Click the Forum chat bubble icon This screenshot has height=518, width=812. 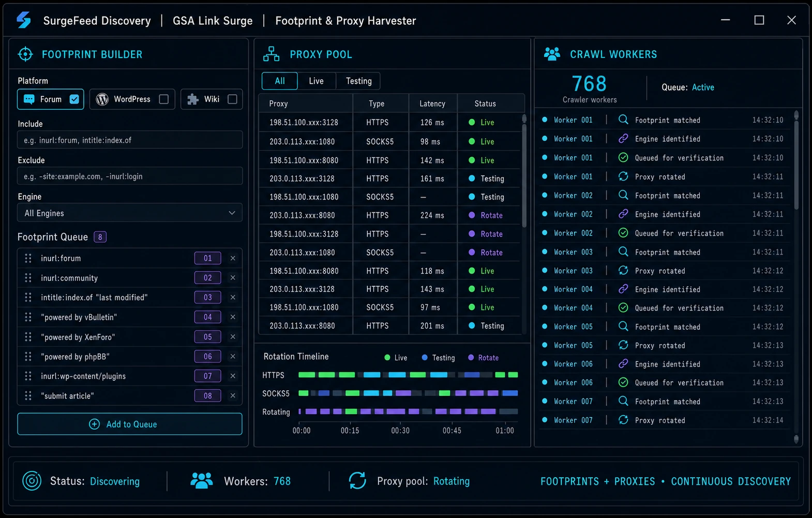pyautogui.click(x=29, y=99)
